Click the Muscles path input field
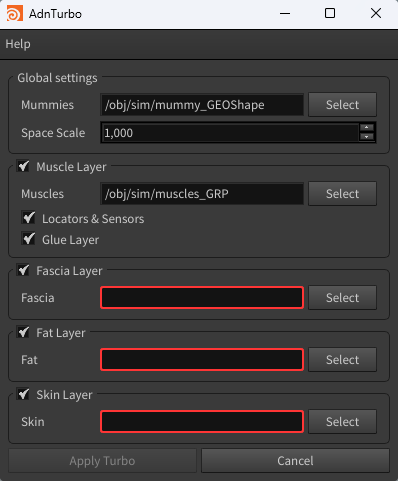398x481 pixels. point(202,194)
